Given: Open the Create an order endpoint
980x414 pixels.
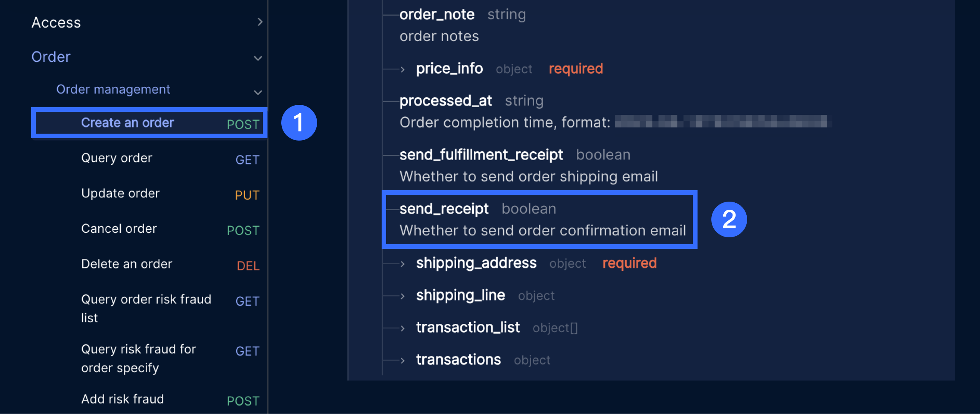Looking at the screenshot, I should pos(128,123).
